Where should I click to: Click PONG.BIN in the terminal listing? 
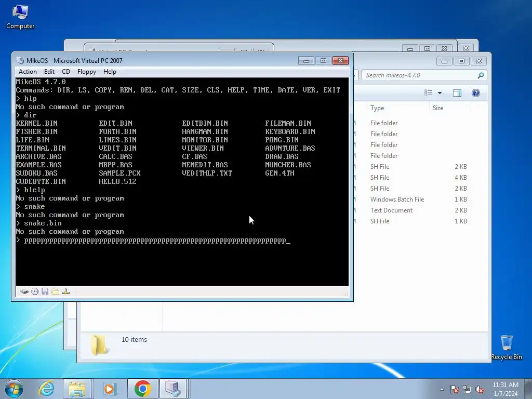tap(282, 140)
